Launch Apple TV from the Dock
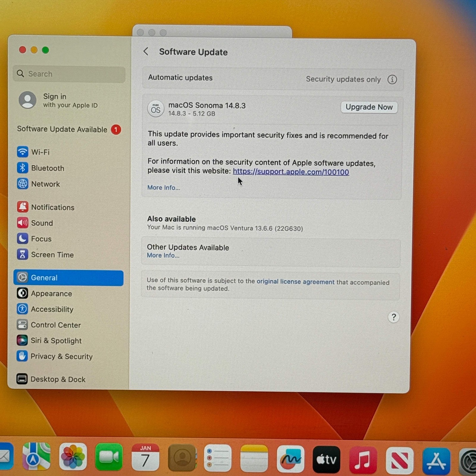476x476 pixels. tap(326, 459)
